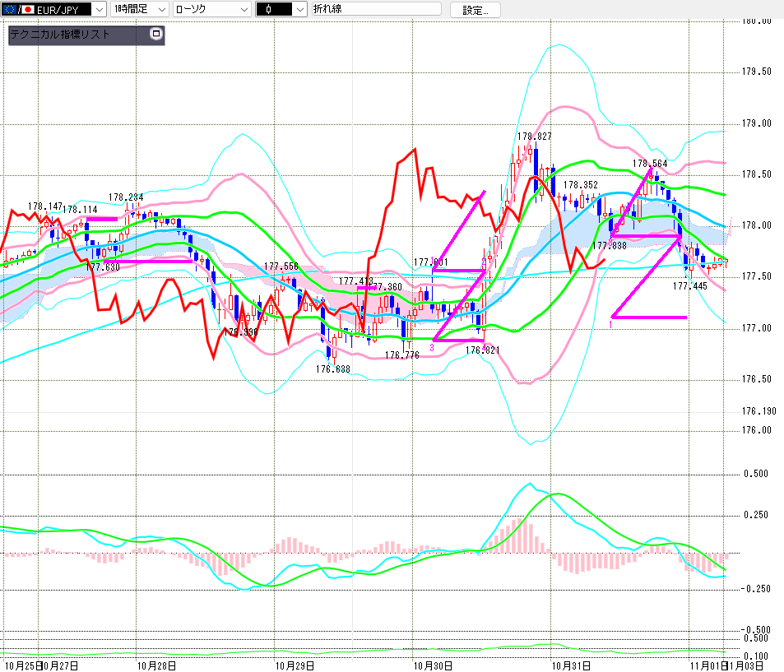Click the EU flag icon in pair selector
This screenshot has height=672, width=784.
coord(9,10)
